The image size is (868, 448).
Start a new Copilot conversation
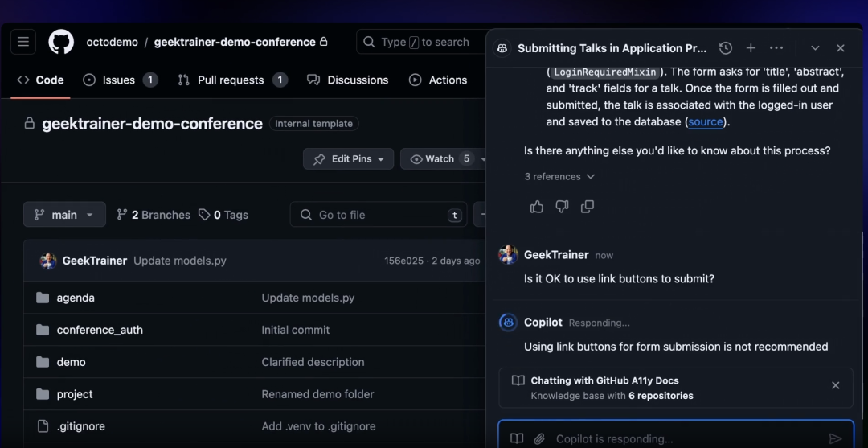point(751,48)
